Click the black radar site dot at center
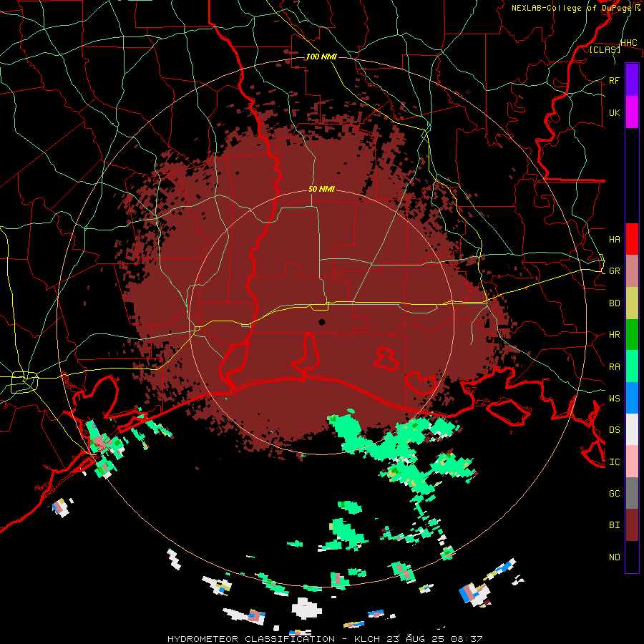The width and height of the screenshot is (644, 644). (x=321, y=322)
